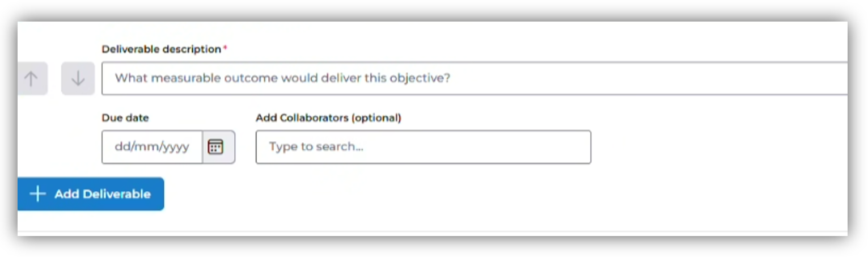Click the move deliverable down arrow
Screen dimensions: 868x257
coord(78,79)
